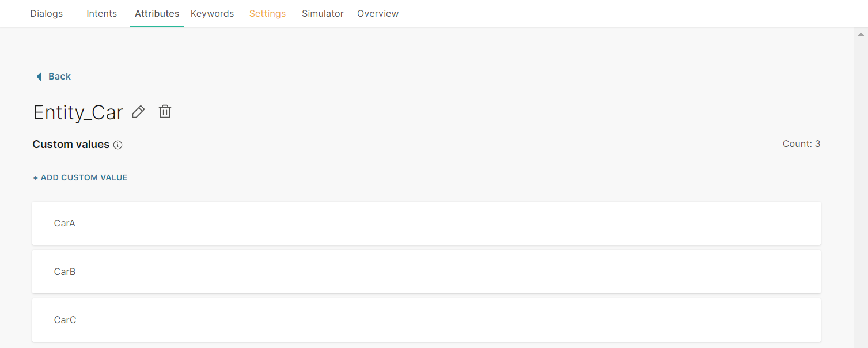Switch to the Intents tab
868x348 pixels.
point(102,13)
